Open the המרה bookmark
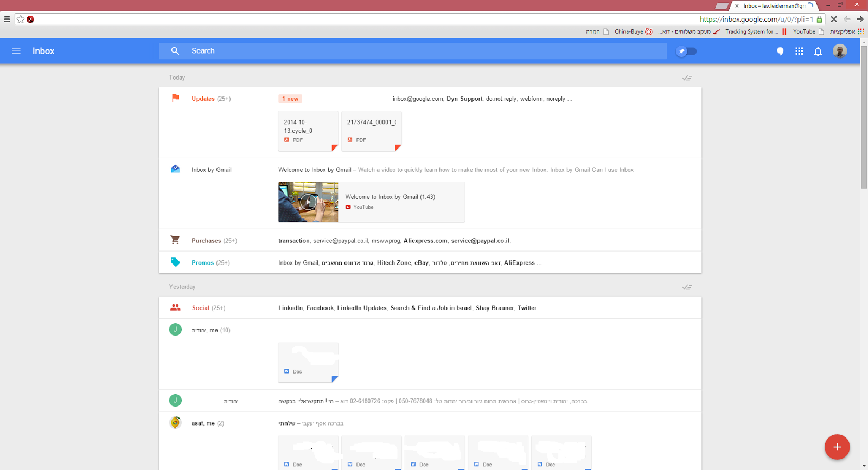The image size is (868, 470). point(597,31)
